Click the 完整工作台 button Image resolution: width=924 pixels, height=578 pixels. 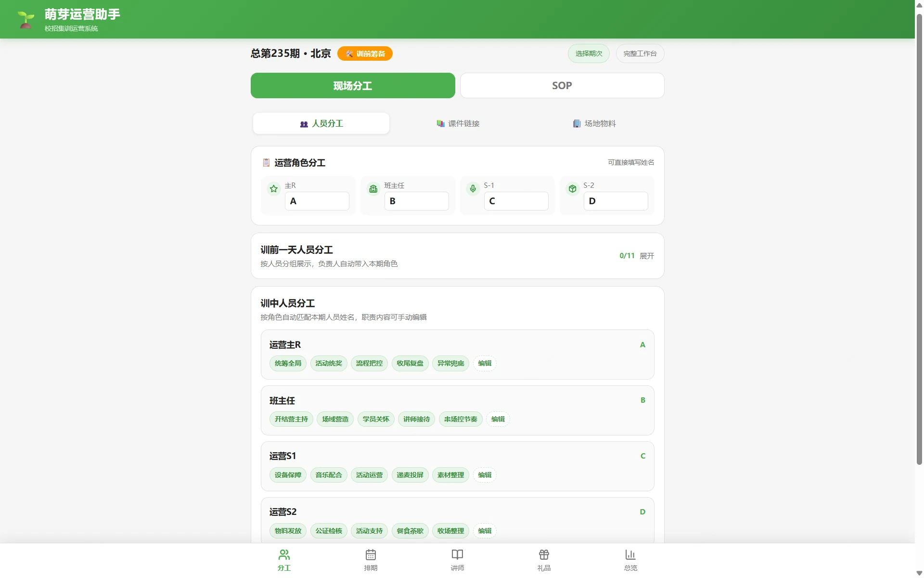pos(640,53)
